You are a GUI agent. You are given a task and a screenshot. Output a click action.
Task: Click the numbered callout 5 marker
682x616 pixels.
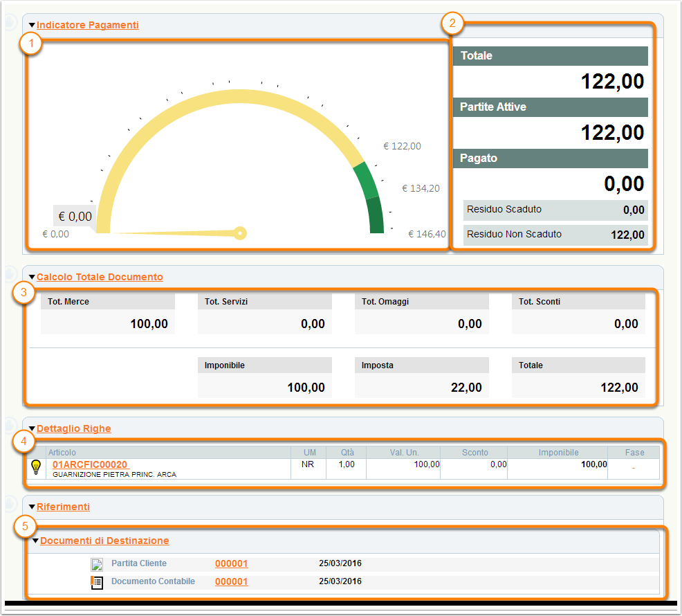pyautogui.click(x=24, y=527)
